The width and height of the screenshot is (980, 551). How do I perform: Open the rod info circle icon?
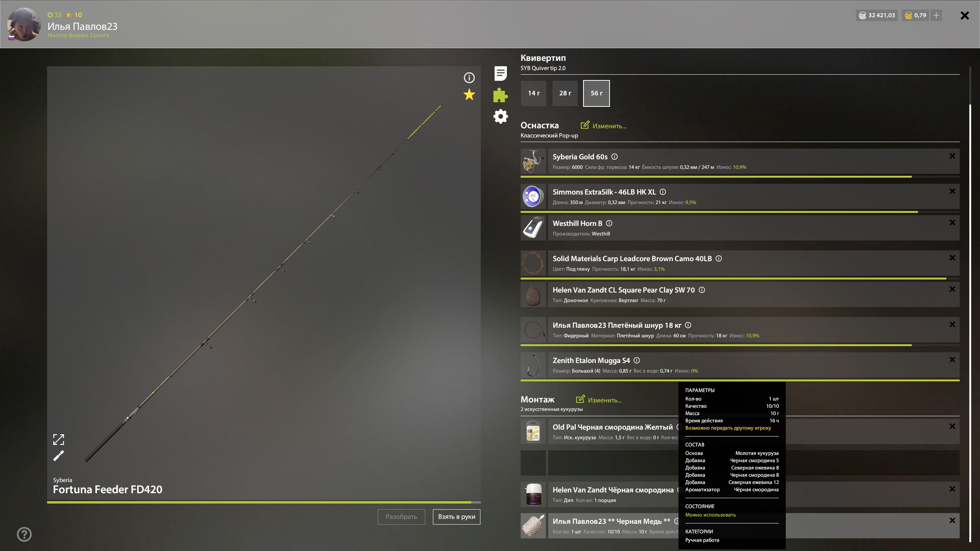coord(469,78)
